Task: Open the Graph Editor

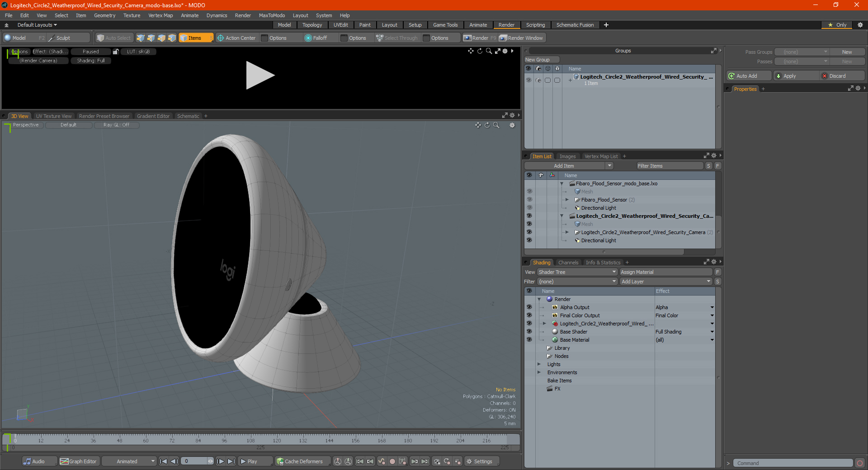Action: (x=79, y=461)
